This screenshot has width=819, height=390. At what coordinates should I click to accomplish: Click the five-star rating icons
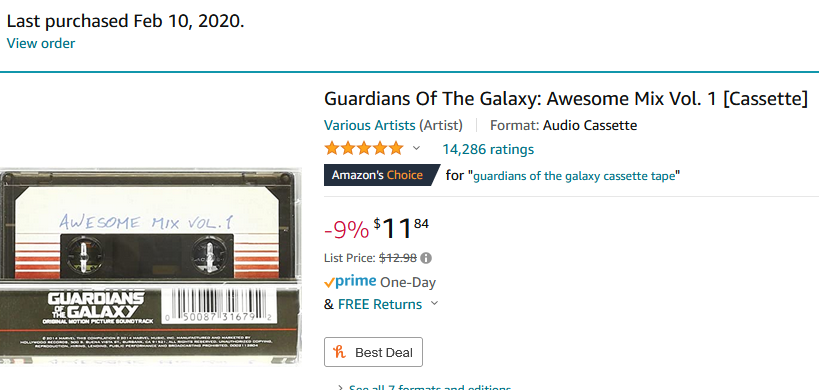coord(364,149)
